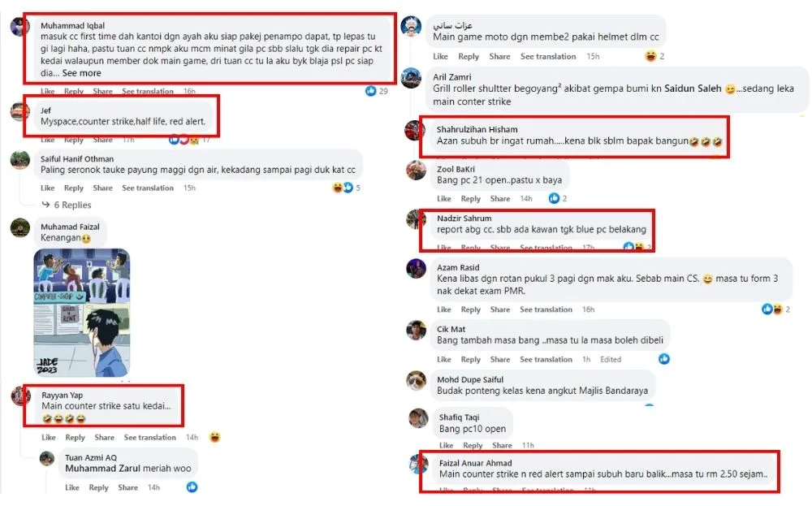
Task: Open like reaction on Cik Mat's comment
Action: tap(664, 359)
